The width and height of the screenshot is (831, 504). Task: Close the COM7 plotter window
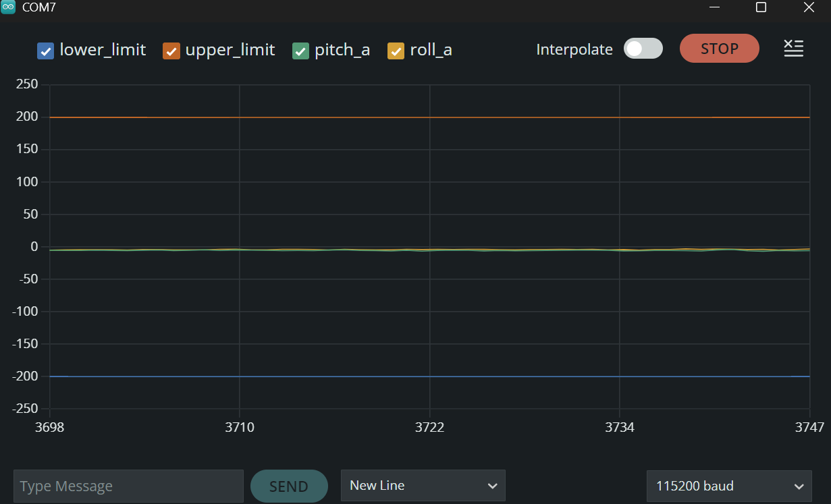(809, 7)
